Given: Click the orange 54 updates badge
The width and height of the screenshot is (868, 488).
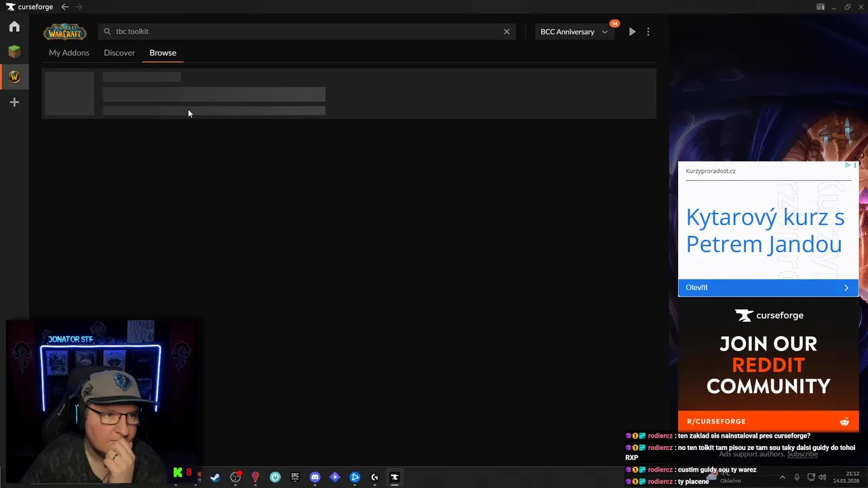Looking at the screenshot, I should tap(614, 24).
